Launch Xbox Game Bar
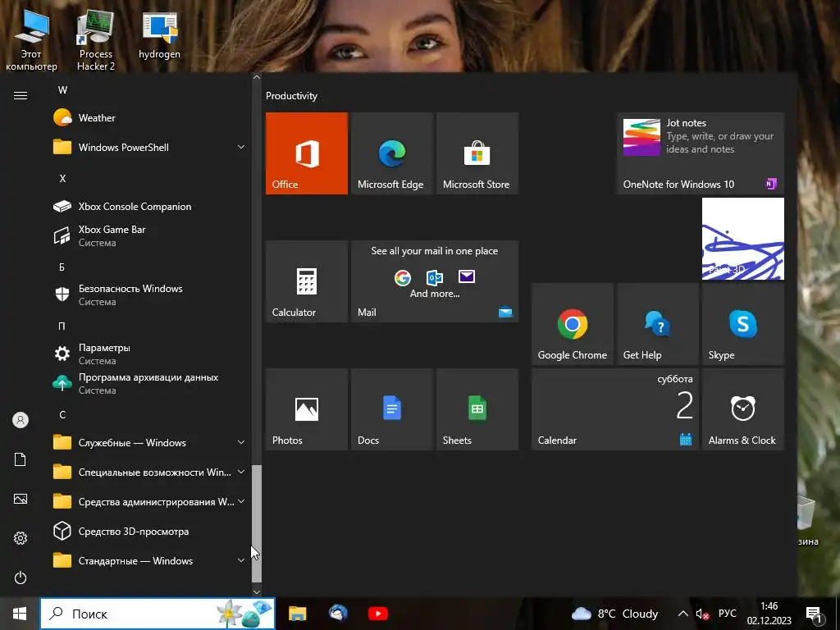The height and width of the screenshot is (630, 840). pos(150,235)
